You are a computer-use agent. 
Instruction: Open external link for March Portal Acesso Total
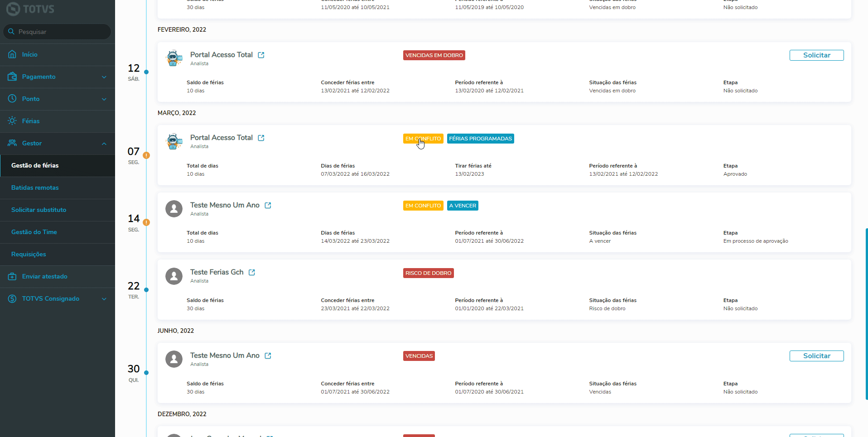coord(261,138)
